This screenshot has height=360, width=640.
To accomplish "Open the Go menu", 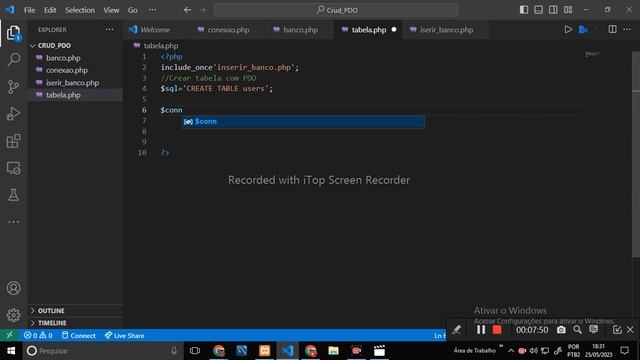I will 132,10.
